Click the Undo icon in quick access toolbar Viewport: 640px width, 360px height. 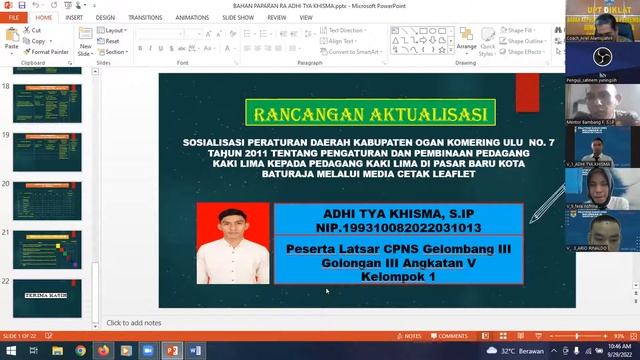[x=36, y=5]
